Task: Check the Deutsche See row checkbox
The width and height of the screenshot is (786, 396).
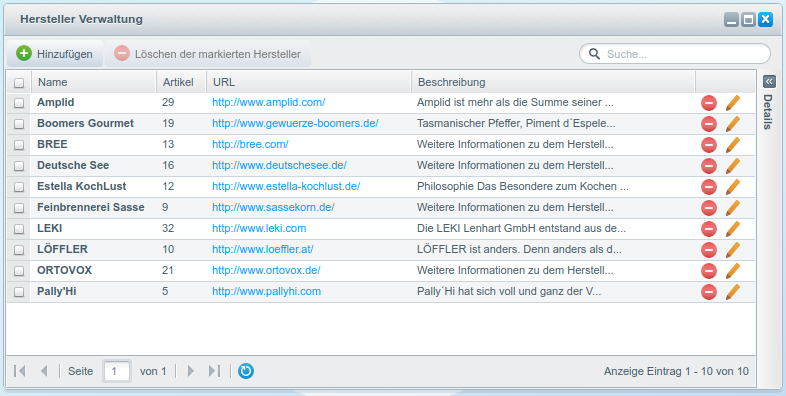Action: [x=19, y=166]
